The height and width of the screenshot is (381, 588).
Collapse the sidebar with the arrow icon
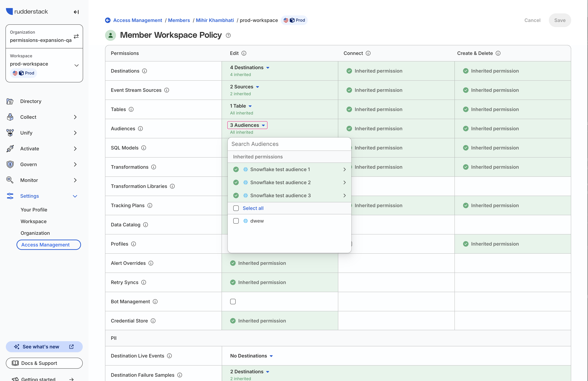coord(76,12)
